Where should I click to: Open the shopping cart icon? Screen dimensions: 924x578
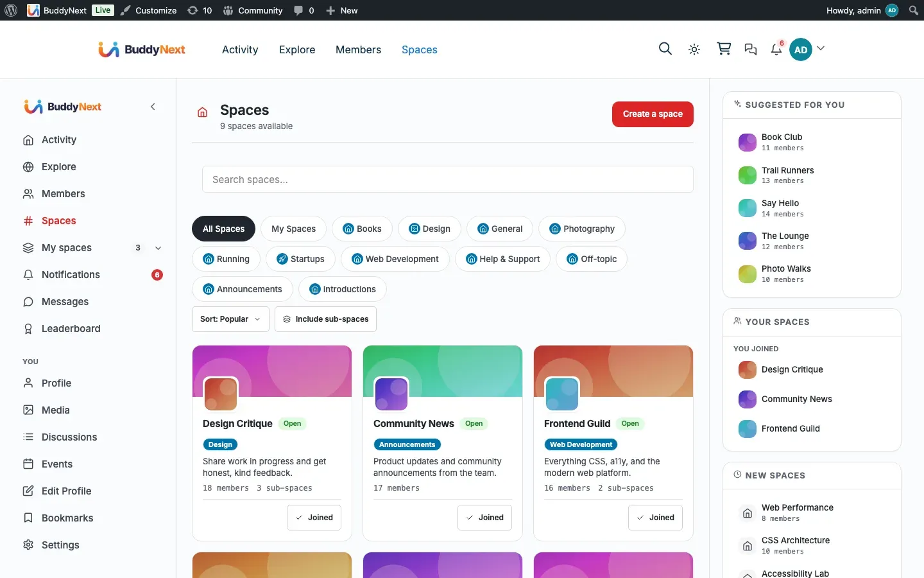click(x=724, y=49)
